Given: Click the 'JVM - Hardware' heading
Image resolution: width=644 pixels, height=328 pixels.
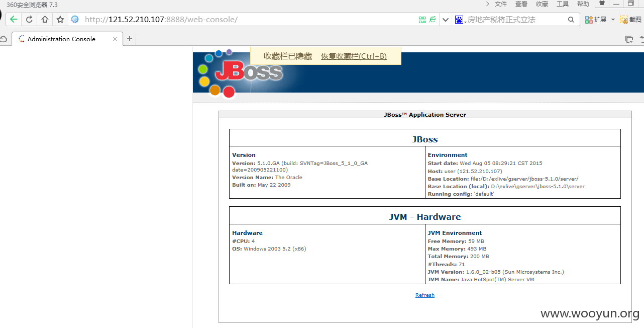Looking at the screenshot, I should tap(425, 217).
